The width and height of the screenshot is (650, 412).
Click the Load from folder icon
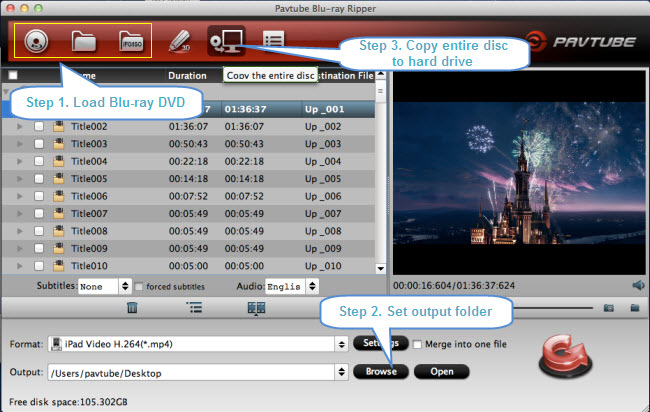coord(84,41)
